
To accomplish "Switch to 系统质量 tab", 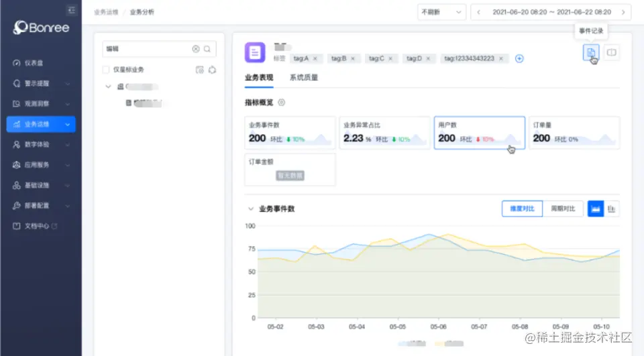I will [303, 77].
